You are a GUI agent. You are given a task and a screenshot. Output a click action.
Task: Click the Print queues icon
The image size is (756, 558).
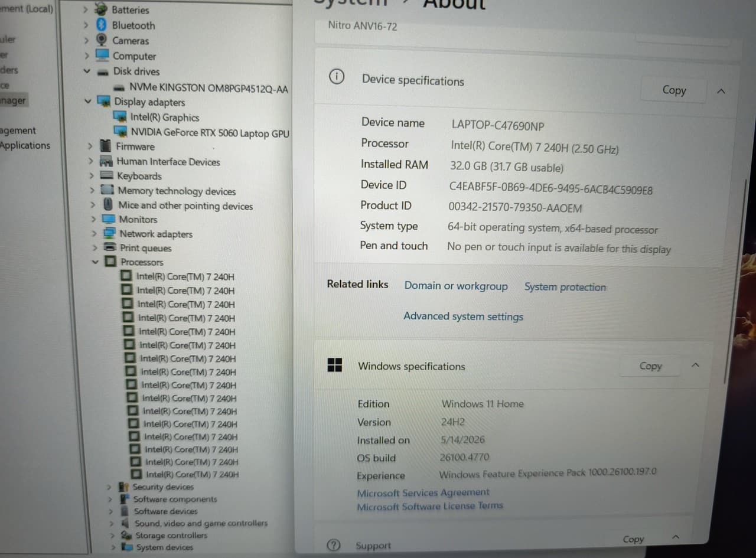tap(110, 247)
